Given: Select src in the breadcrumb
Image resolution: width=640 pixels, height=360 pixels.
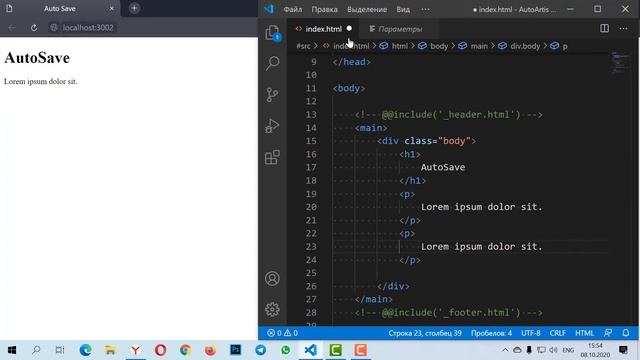Looking at the screenshot, I should (x=304, y=46).
